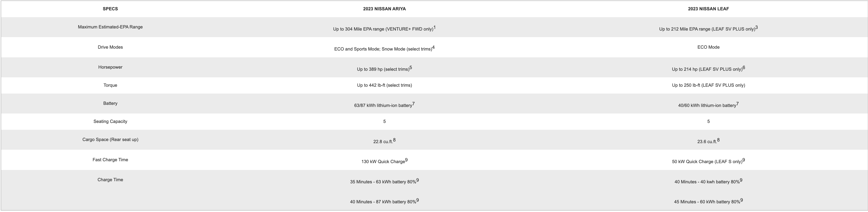Screen dimensions: 868x212
Task: Select the 2023 NISSAN ARIYA header
Action: pos(384,9)
